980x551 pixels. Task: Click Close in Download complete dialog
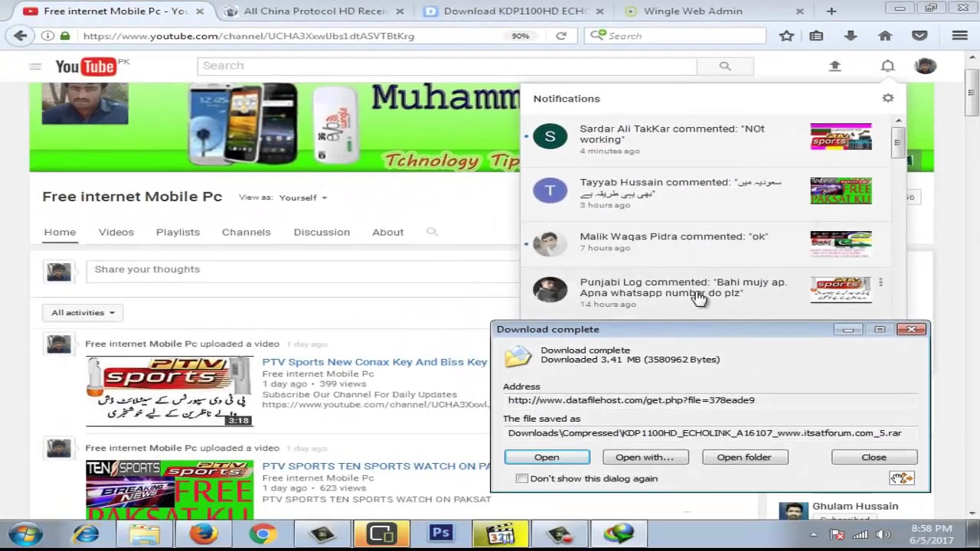pos(874,457)
